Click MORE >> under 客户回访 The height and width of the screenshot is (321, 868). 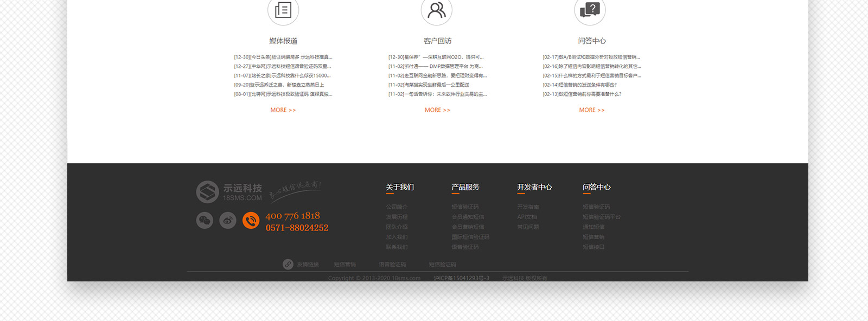coord(437,110)
